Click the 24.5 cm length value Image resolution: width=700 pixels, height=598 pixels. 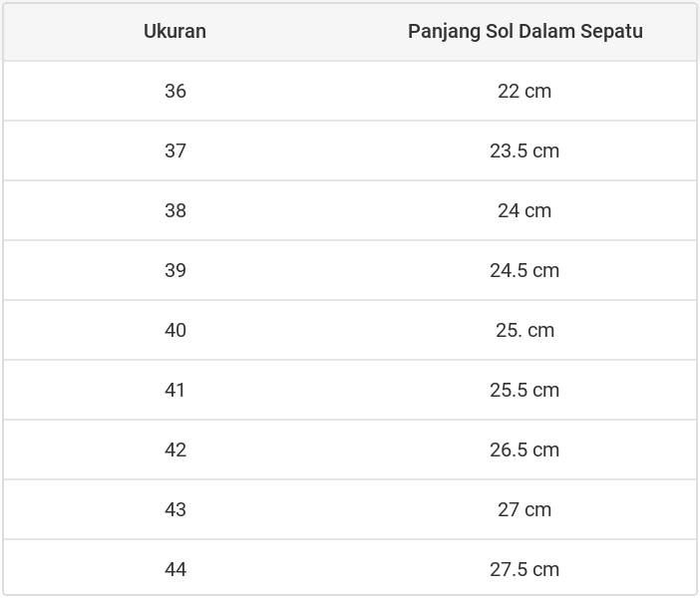pos(525,270)
